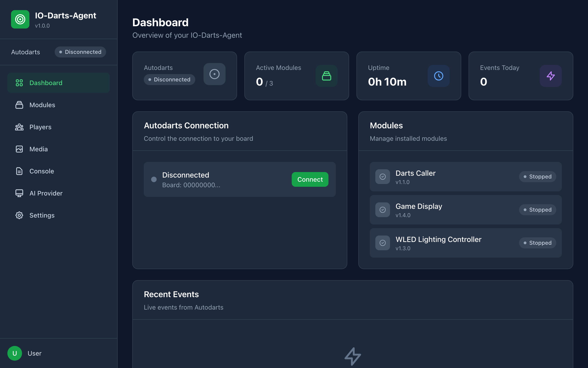Image resolution: width=588 pixels, height=368 pixels.
Task: Click the green IO-Darts-Agent target logo
Action: point(20,19)
